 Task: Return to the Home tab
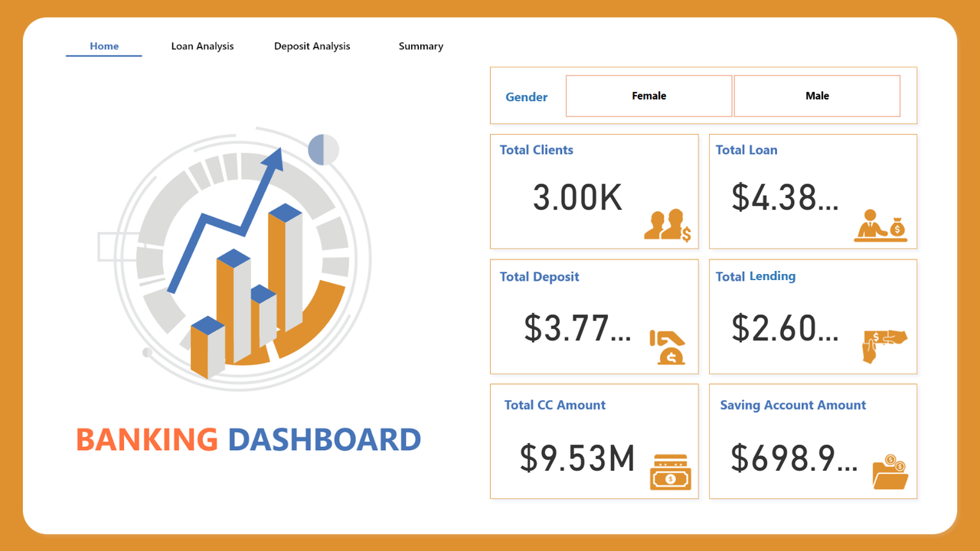pos(103,46)
